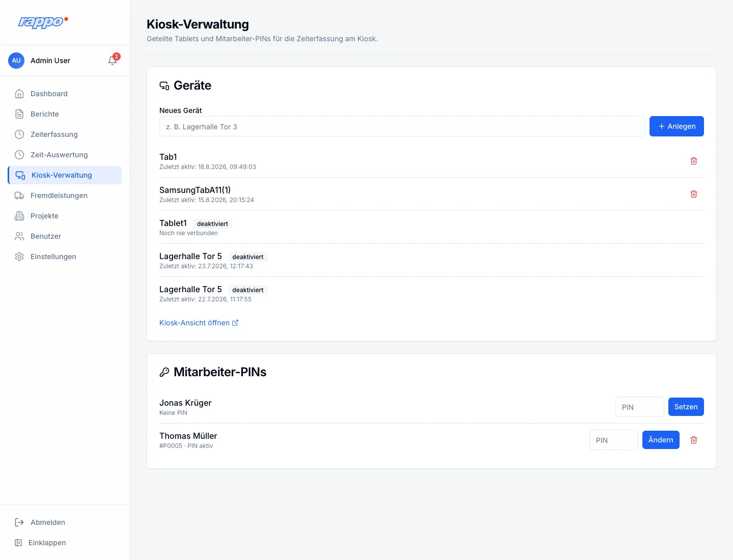Click Setzen for Jonas Krüger
Screen dimensions: 733x560
point(686,407)
